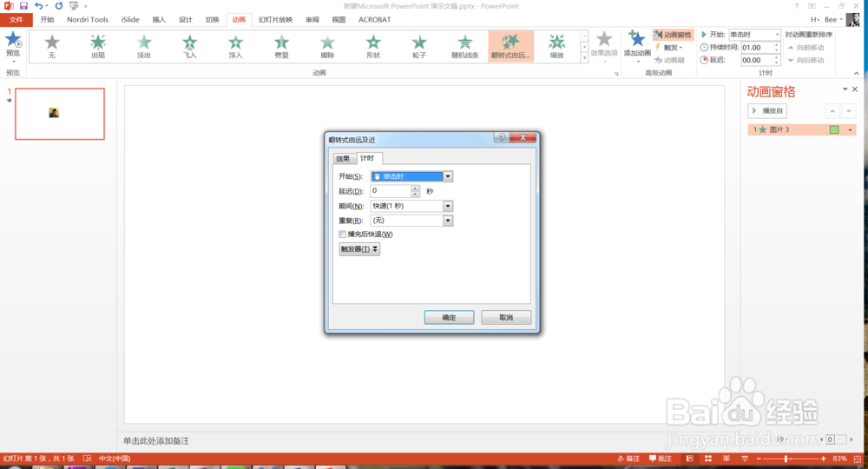Select the 随机线条 random bars animation

465,46
